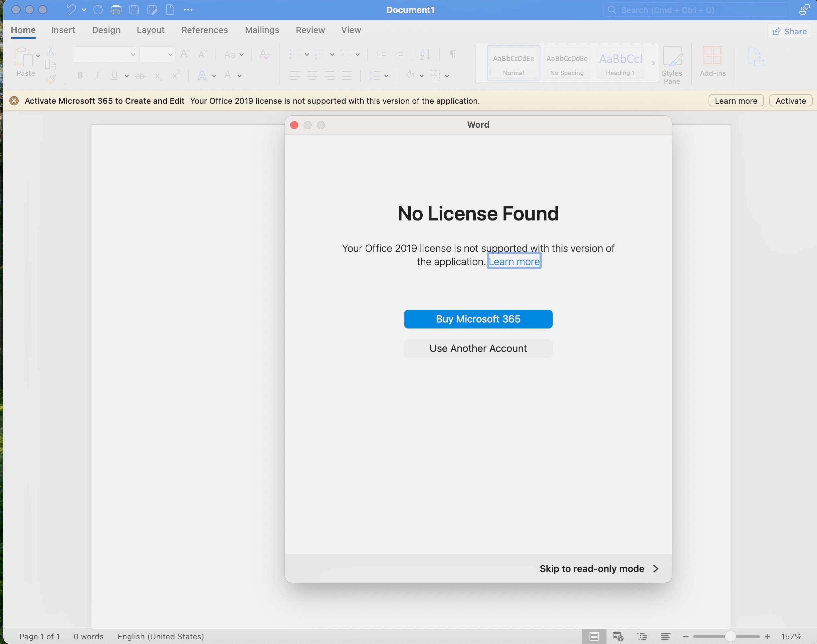Click the Sort A to Z icon
The height and width of the screenshot is (644, 817).
coord(425,54)
